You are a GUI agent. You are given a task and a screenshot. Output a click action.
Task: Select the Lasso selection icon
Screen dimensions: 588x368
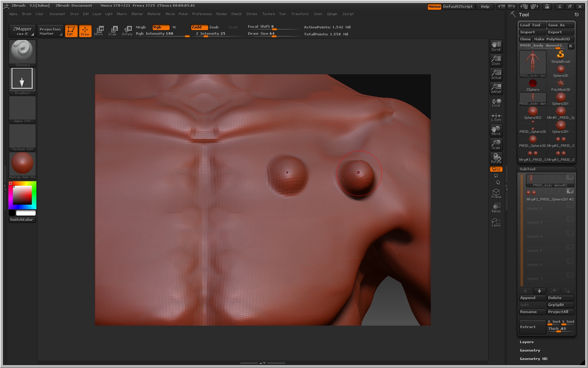[x=496, y=223]
